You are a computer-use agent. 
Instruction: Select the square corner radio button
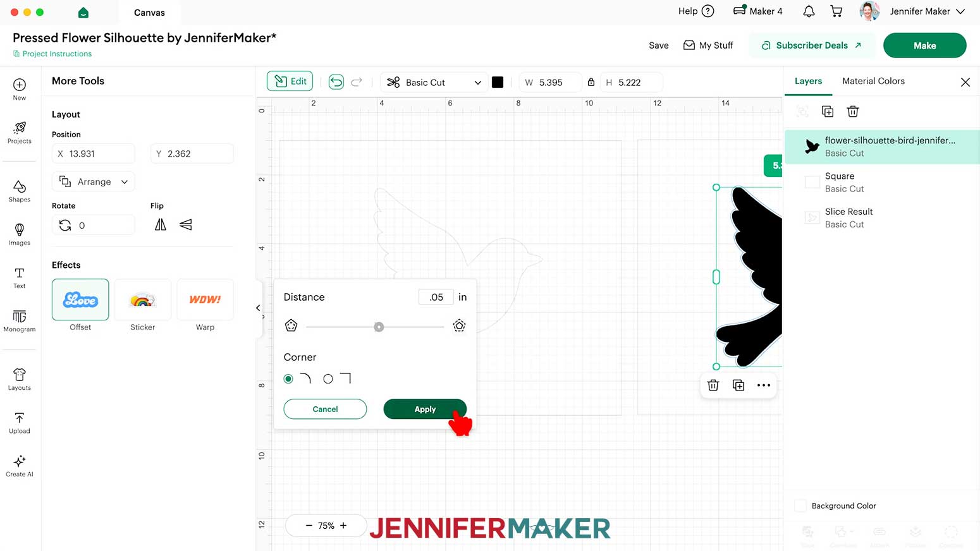[328, 379]
